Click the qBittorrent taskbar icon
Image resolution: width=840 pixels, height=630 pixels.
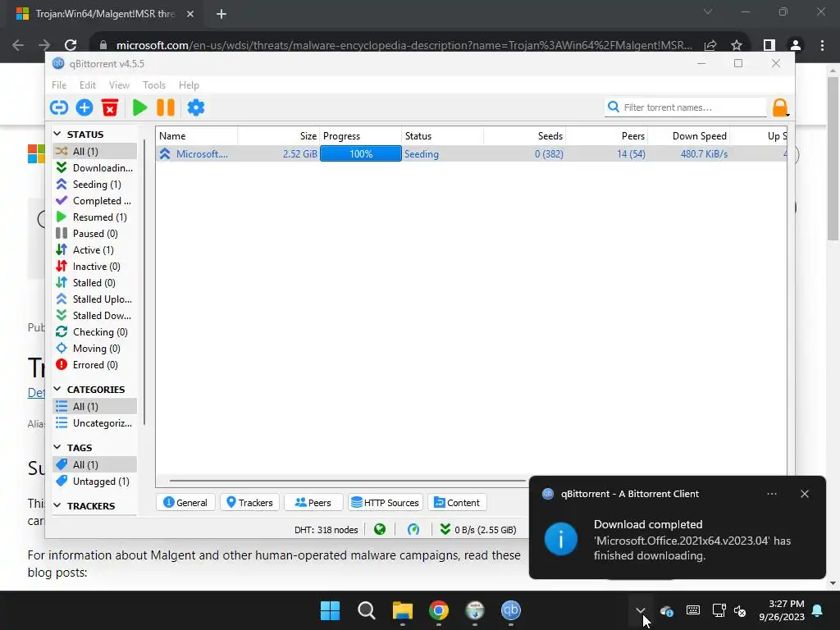[x=510, y=610]
